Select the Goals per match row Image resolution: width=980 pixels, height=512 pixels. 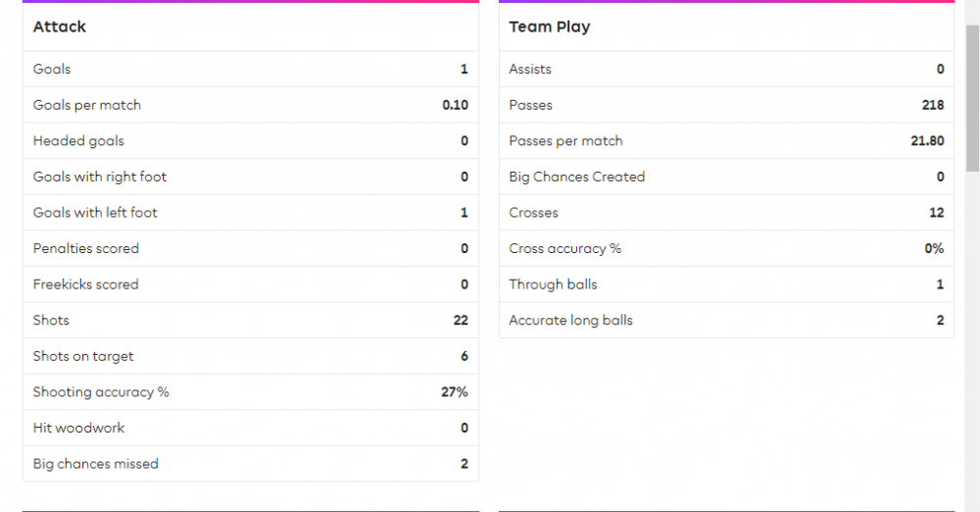tap(250, 105)
